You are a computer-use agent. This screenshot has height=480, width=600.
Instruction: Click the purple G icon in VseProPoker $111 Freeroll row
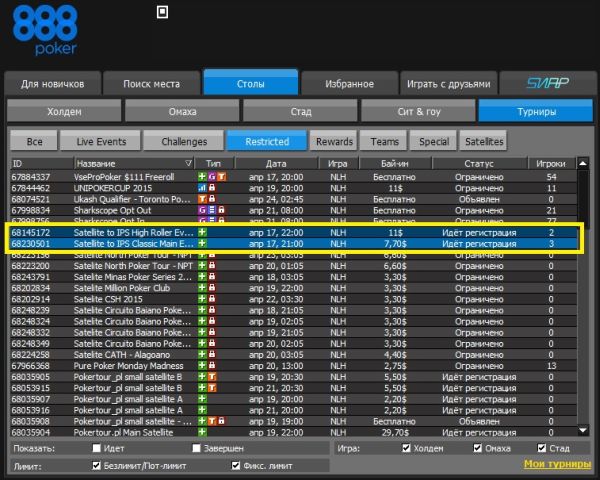(212, 177)
